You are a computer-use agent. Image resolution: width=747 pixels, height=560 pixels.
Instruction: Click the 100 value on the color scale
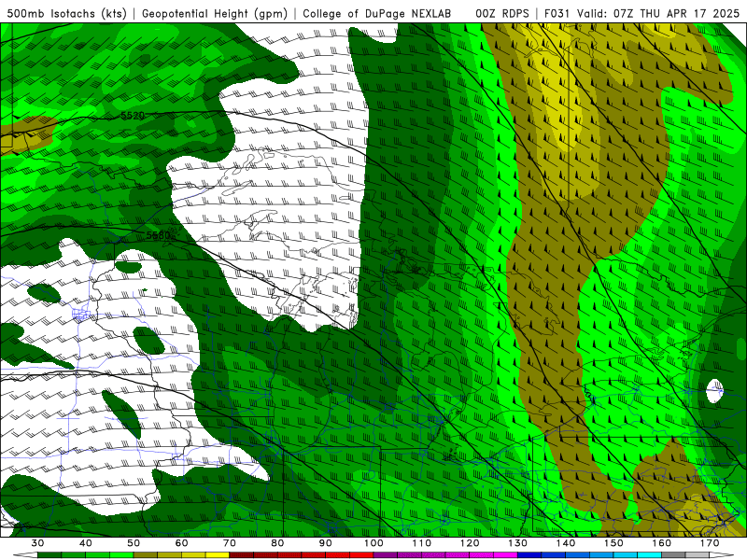click(x=373, y=543)
